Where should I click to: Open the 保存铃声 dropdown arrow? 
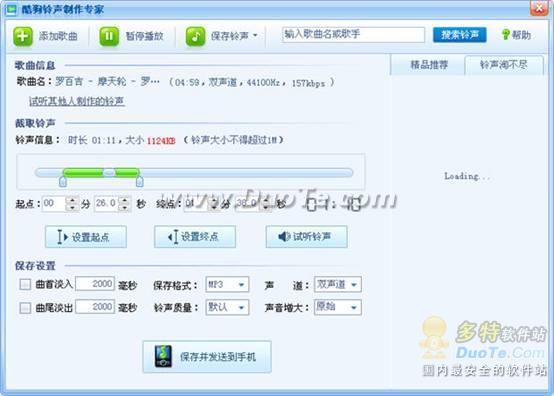(255, 36)
